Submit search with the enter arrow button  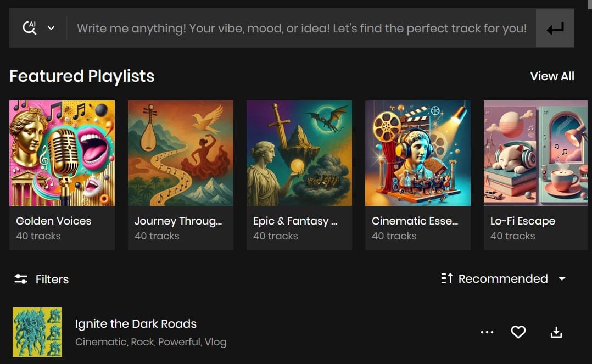tap(555, 28)
